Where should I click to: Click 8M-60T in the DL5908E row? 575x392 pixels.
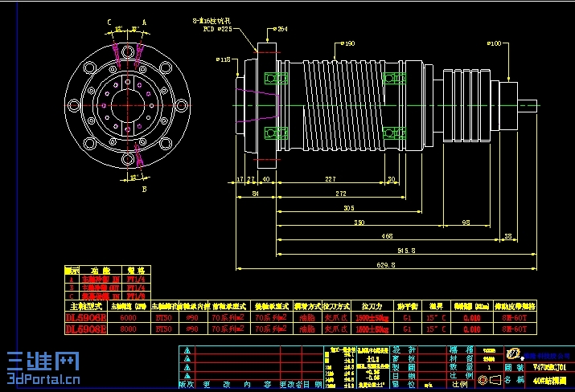(x=515, y=329)
